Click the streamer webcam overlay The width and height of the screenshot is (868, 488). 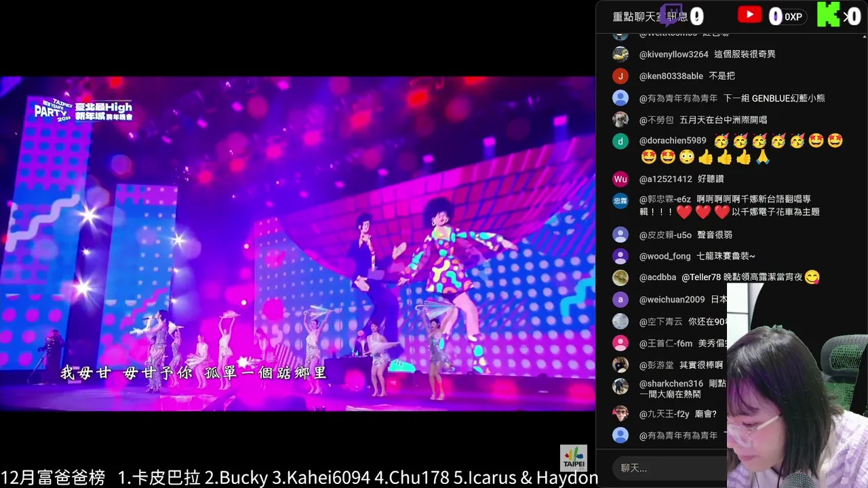[x=797, y=386]
